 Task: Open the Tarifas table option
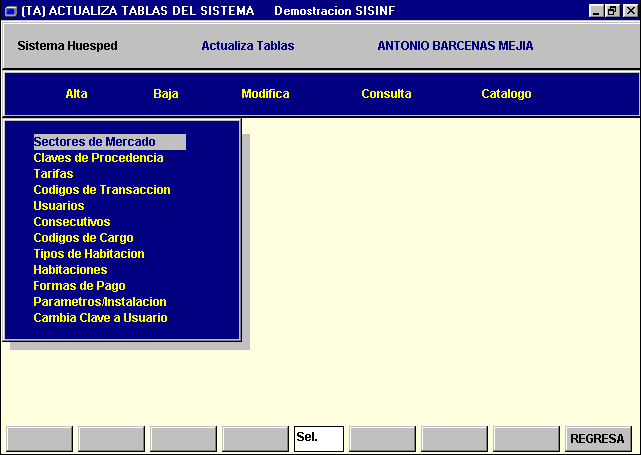tap(53, 174)
